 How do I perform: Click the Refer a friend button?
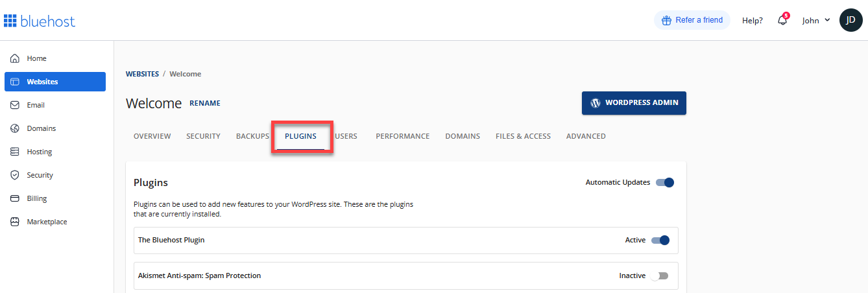coord(692,20)
